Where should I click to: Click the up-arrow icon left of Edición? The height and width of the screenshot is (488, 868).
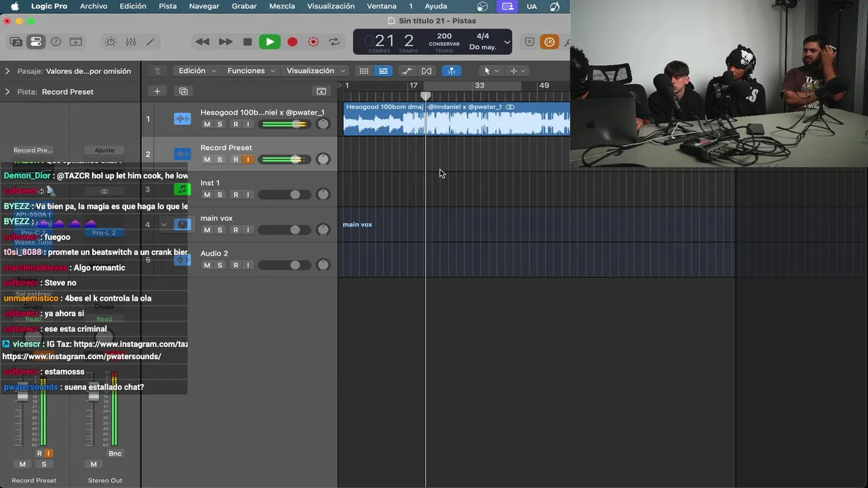pyautogui.click(x=157, y=70)
